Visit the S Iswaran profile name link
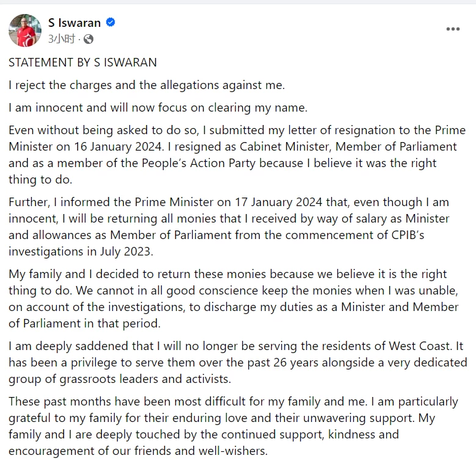Viewport: 476px width, 461px height. 74,23
